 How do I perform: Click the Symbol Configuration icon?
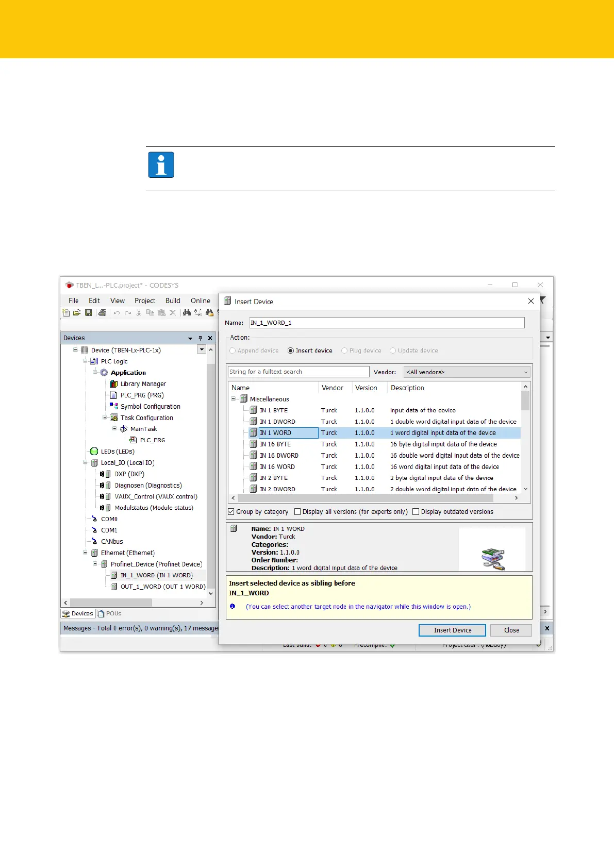pyautogui.click(x=114, y=406)
